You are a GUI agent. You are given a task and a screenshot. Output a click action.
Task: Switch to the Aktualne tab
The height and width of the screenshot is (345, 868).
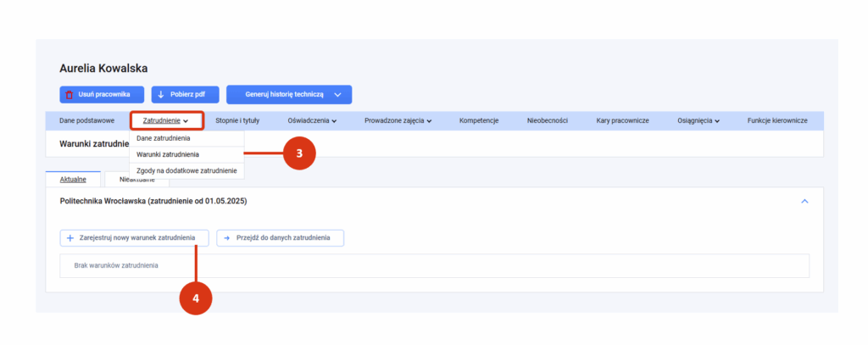pyautogui.click(x=73, y=180)
